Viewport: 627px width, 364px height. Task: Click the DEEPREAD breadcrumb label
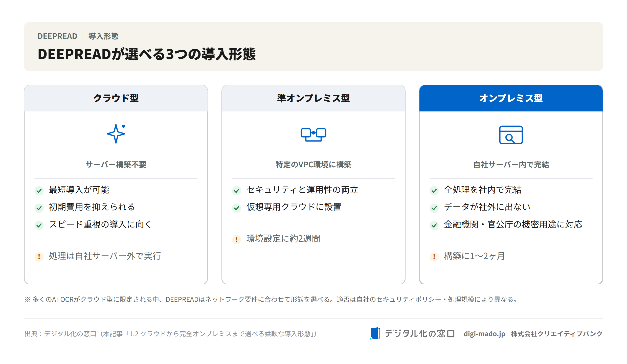(57, 36)
